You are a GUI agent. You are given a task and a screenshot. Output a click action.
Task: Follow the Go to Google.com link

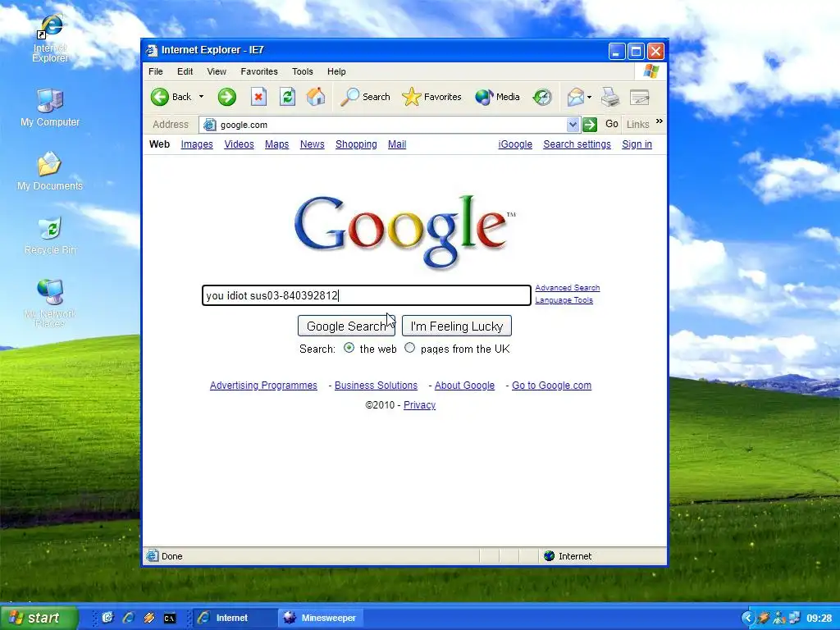pos(552,386)
